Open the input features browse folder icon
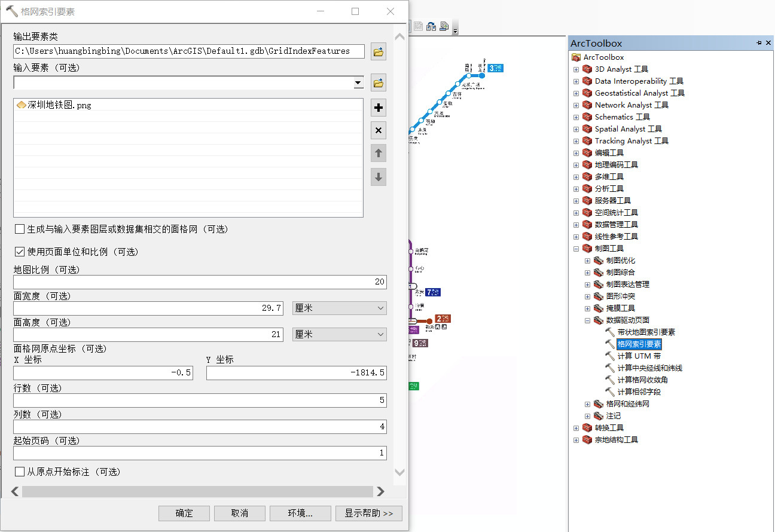Image resolution: width=775 pixels, height=532 pixels. pyautogui.click(x=378, y=82)
